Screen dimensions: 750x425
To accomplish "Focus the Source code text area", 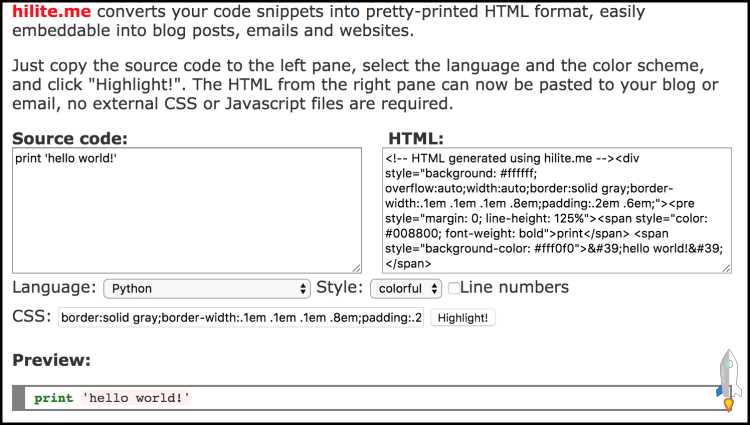I will (x=186, y=210).
